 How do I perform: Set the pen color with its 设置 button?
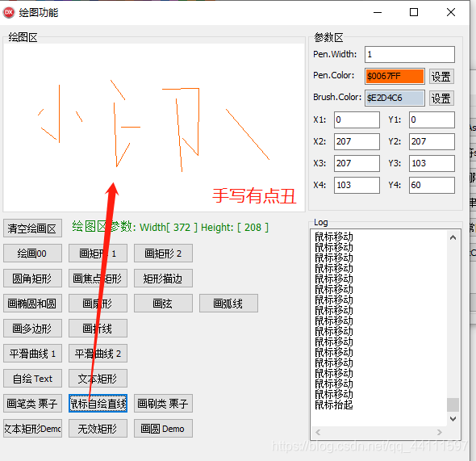pyautogui.click(x=441, y=77)
